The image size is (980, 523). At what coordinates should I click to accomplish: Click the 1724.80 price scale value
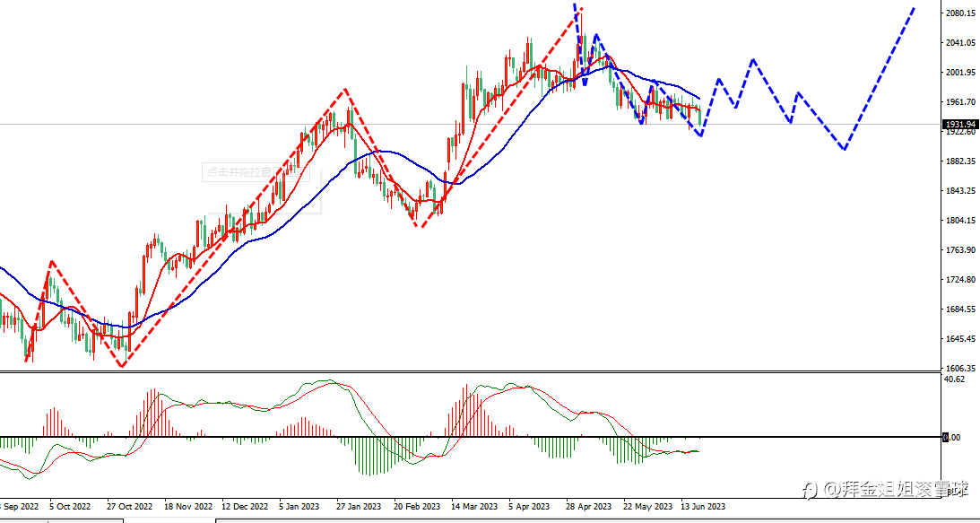[961, 280]
